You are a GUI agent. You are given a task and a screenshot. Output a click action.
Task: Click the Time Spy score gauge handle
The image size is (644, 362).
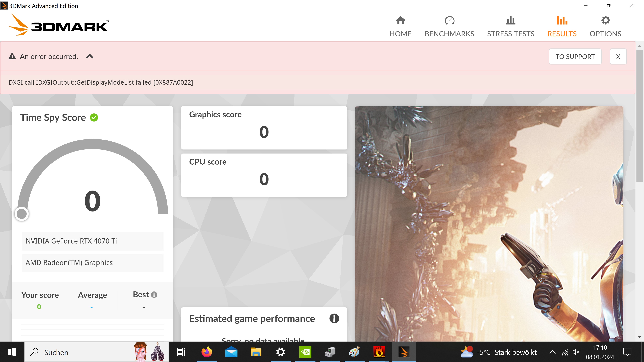22,214
